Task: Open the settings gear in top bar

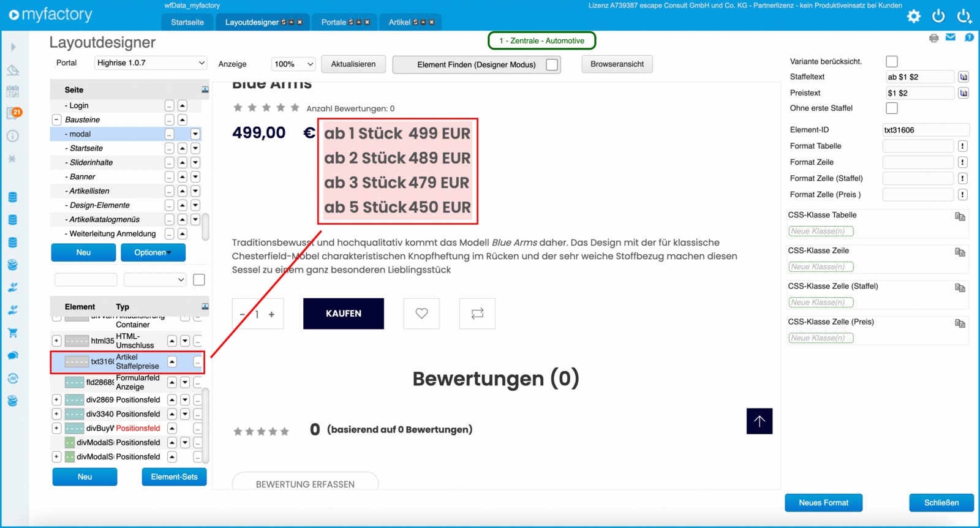Action: click(x=913, y=17)
